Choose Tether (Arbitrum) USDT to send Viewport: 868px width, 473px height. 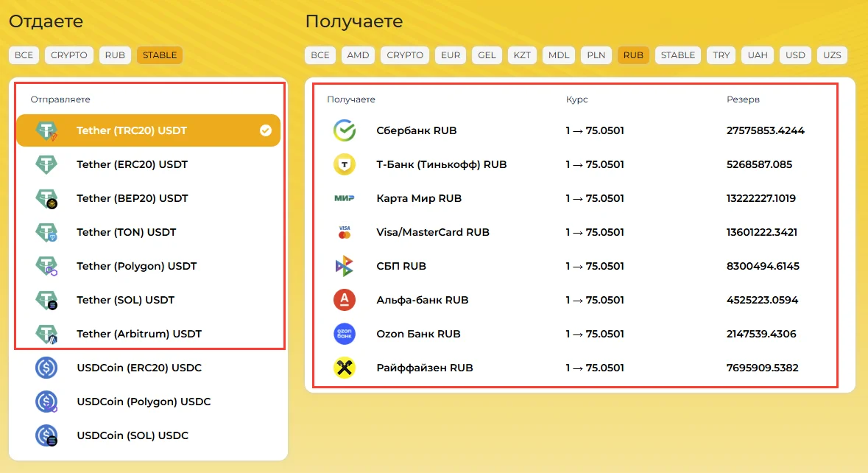click(x=149, y=334)
